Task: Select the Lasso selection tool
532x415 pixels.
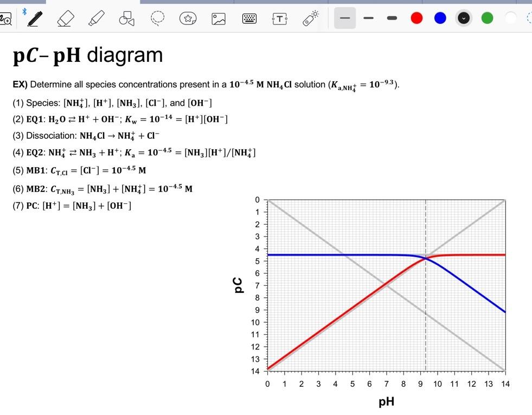Action: tap(157, 18)
